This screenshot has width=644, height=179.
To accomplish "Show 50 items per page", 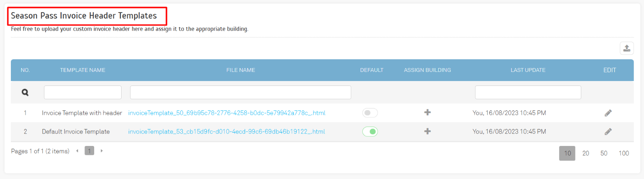I will [x=604, y=153].
